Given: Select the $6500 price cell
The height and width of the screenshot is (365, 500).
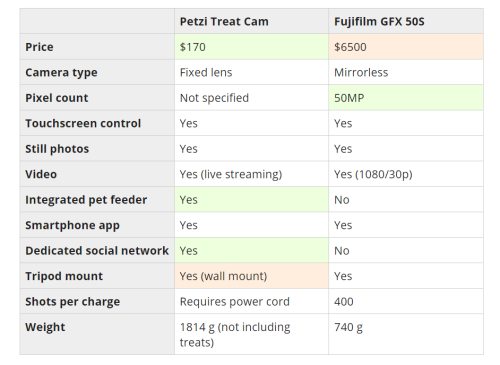Looking at the screenshot, I should coord(406,47).
